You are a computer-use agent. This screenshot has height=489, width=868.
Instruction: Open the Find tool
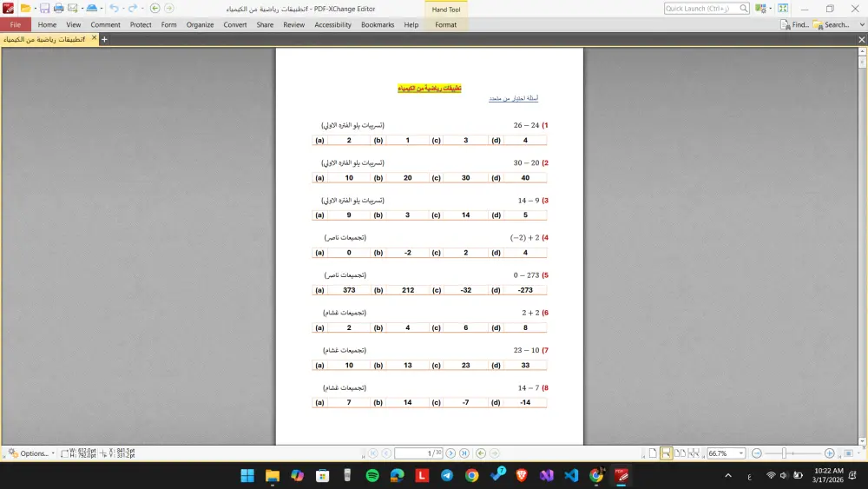click(794, 25)
